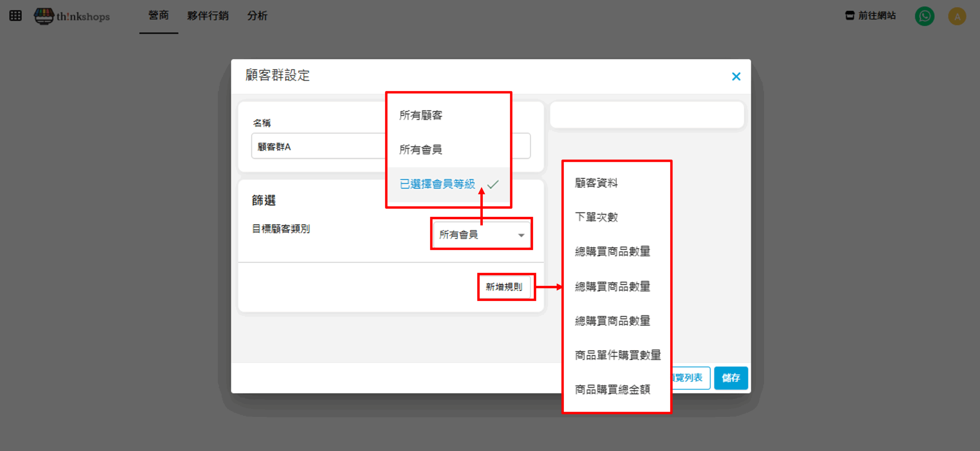Viewport: 980px width, 451px height.
Task: Choose 所有會員 from the dropdown list
Action: pos(421,150)
